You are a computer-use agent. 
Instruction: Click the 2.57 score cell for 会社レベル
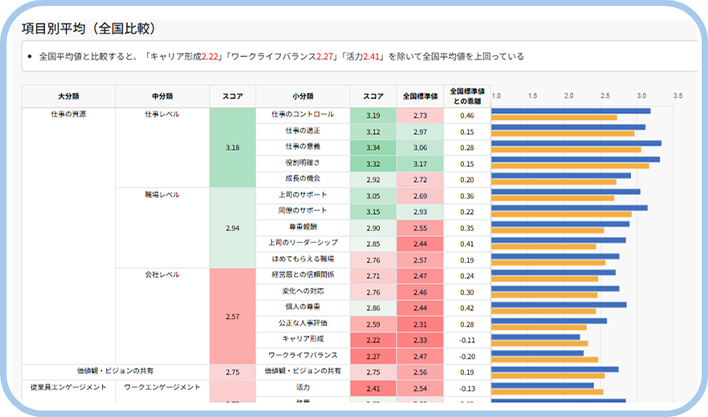point(233,316)
